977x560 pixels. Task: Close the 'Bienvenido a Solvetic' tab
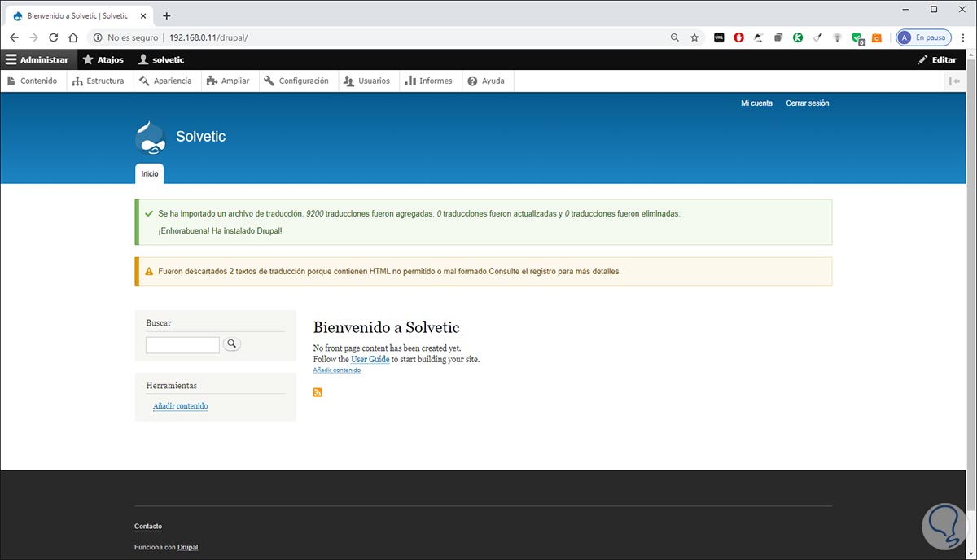[x=143, y=15]
